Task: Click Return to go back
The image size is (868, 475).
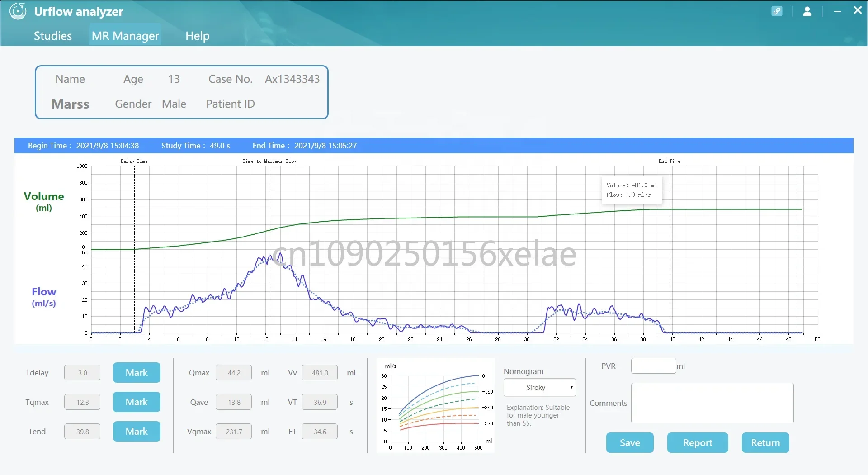Action: (x=765, y=443)
